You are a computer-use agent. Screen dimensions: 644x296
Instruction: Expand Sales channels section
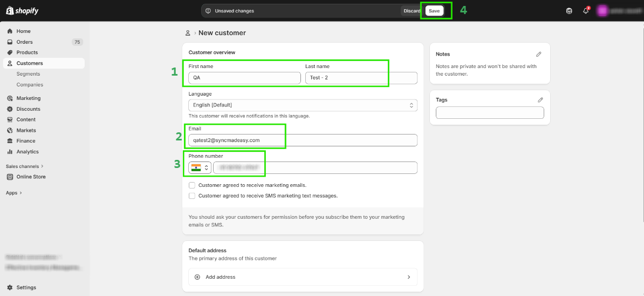[25, 166]
